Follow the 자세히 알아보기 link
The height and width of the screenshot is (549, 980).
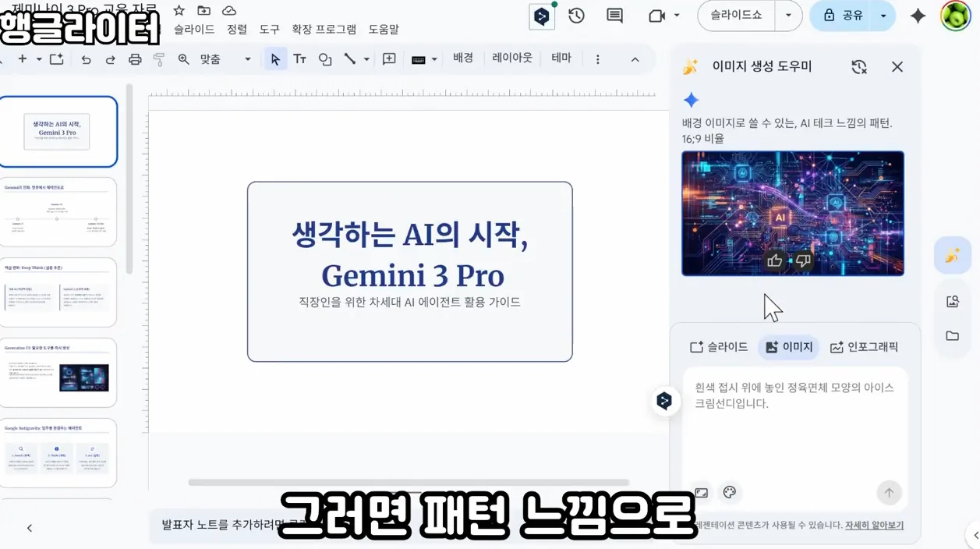(874, 526)
